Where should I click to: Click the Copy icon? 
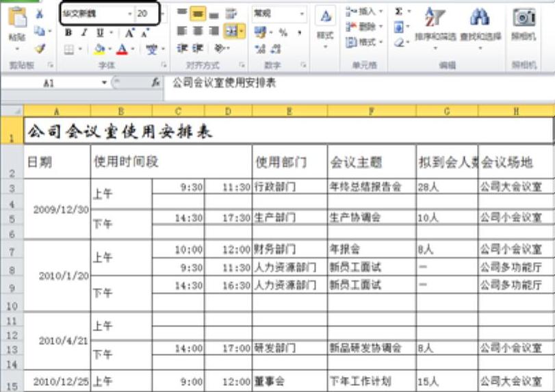click(39, 31)
